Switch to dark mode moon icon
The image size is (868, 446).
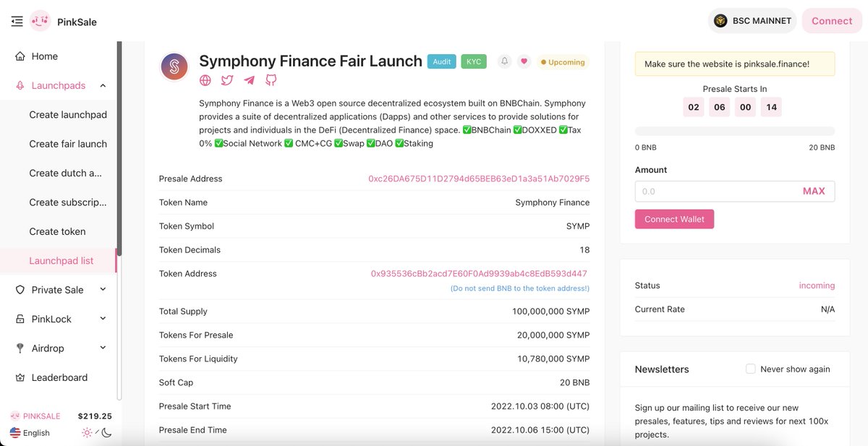106,433
